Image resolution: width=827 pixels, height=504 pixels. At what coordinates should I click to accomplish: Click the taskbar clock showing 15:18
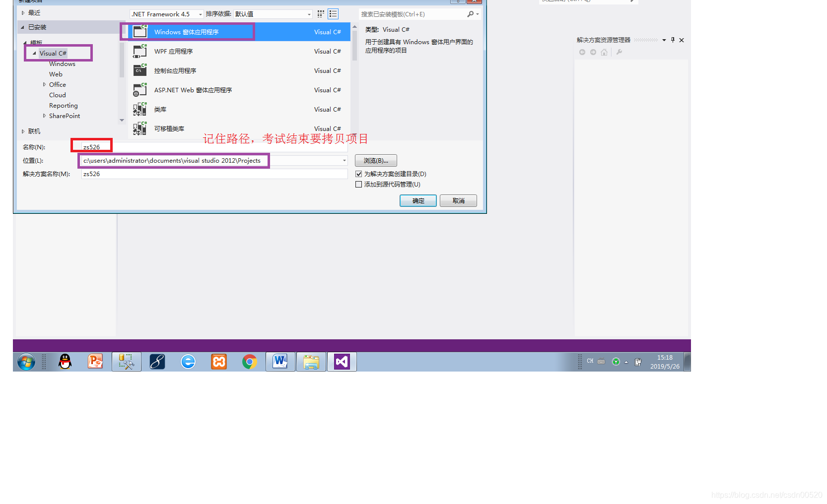click(x=665, y=362)
